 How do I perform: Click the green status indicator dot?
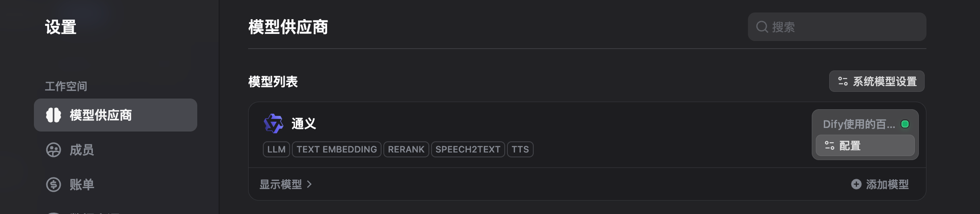pos(905,124)
